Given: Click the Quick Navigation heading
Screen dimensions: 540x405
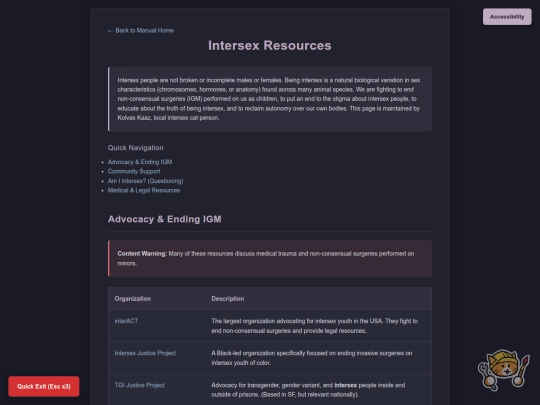Looking at the screenshot, I should pyautogui.click(x=135, y=148).
